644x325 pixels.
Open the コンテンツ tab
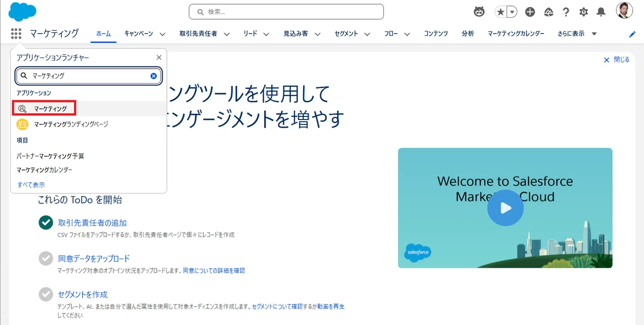click(436, 34)
